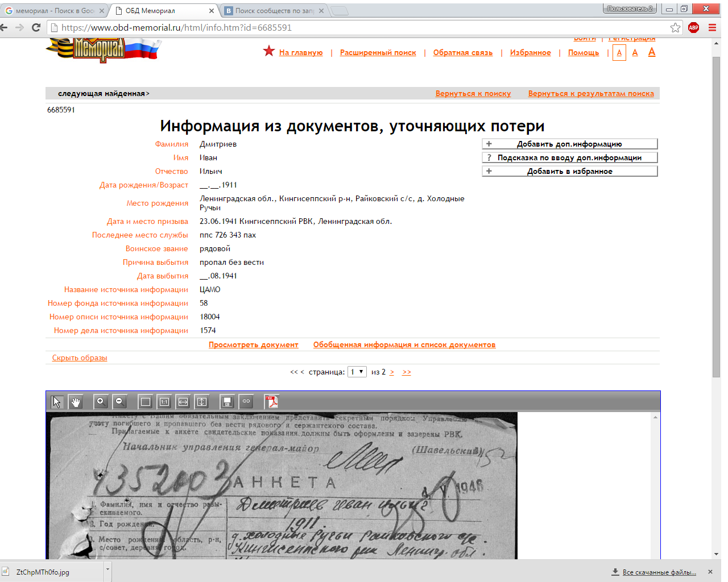Image resolution: width=728 pixels, height=582 pixels.
Task: Get link to document image
Action: point(246,402)
